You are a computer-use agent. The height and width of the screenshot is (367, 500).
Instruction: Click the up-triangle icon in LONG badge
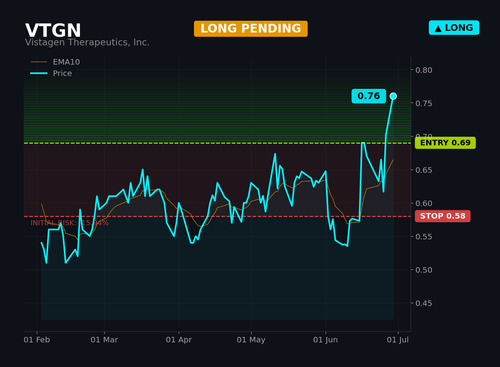[x=438, y=29]
